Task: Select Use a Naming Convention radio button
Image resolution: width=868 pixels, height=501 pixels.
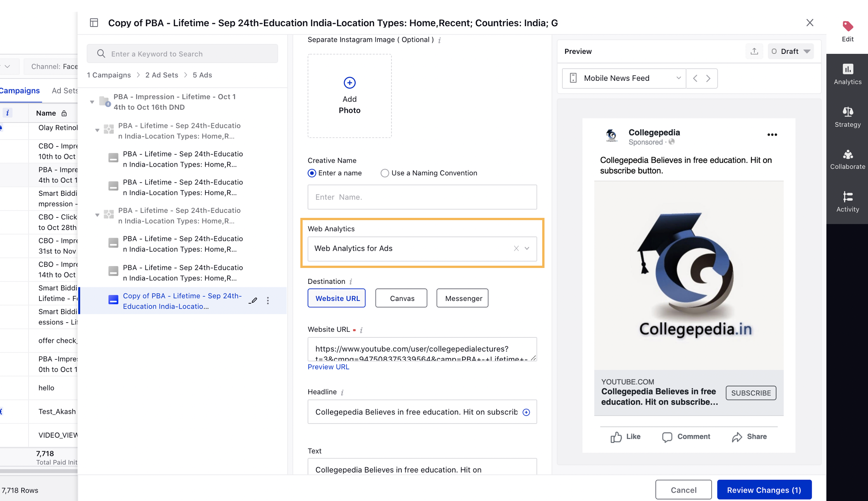Action: [x=385, y=173]
